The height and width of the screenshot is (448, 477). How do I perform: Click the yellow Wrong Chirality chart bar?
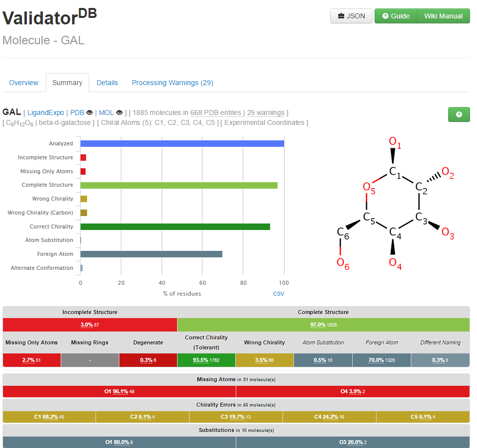pyautogui.click(x=84, y=199)
